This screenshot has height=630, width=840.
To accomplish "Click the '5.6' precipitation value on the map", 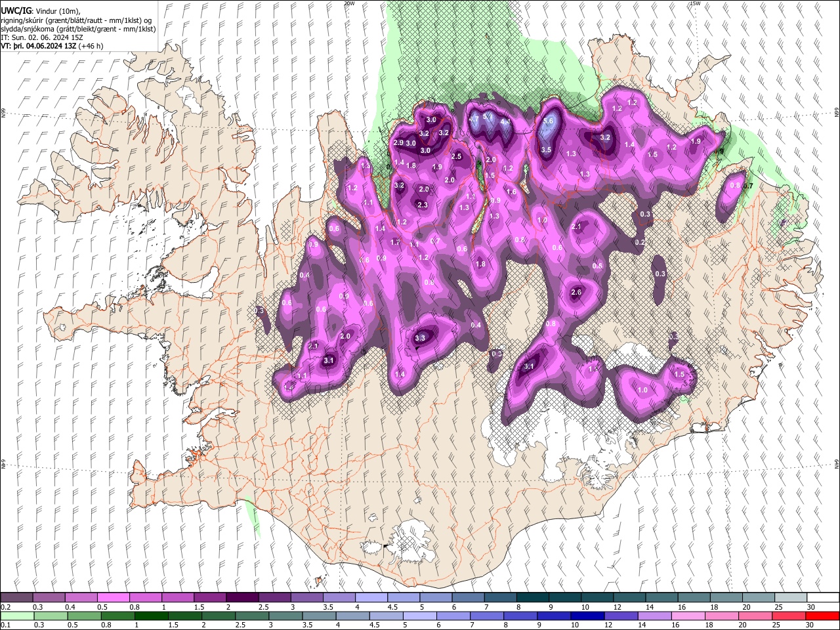I will click(x=549, y=121).
